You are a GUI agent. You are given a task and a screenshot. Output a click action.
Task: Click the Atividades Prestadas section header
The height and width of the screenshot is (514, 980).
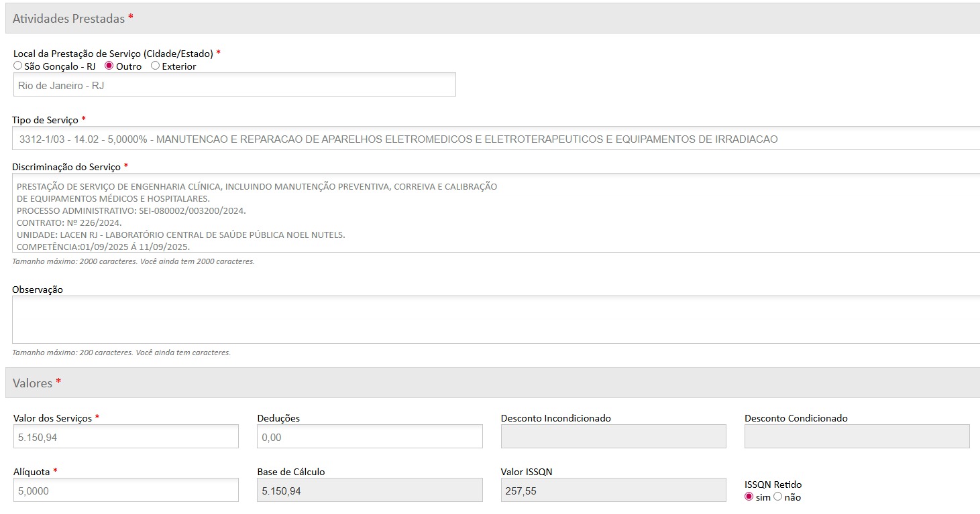point(68,19)
